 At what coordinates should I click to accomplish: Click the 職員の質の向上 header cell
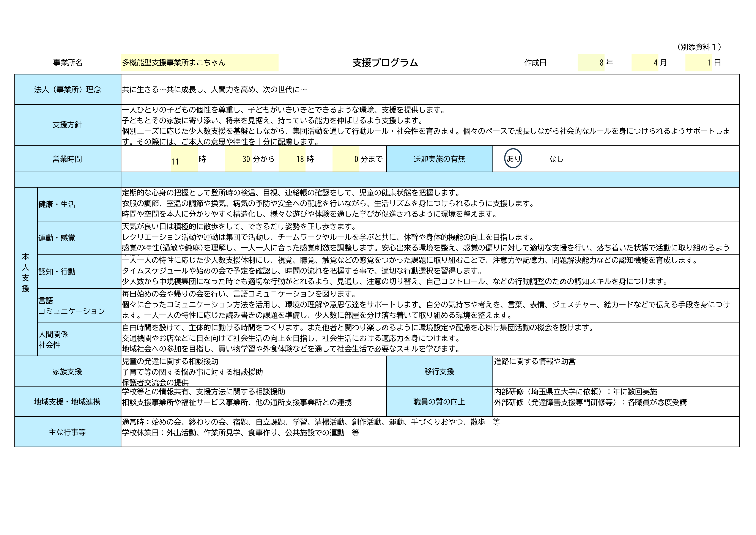pyautogui.click(x=439, y=402)
